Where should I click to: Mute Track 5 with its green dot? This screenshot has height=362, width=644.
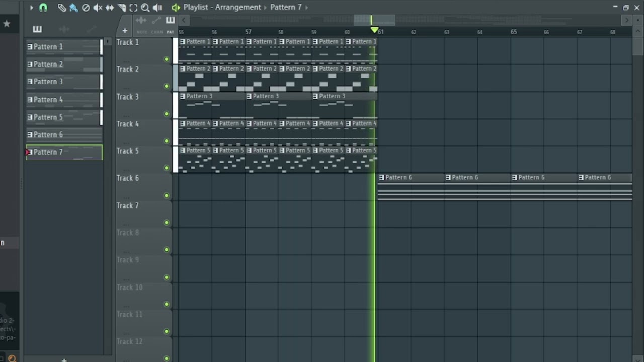[167, 168]
